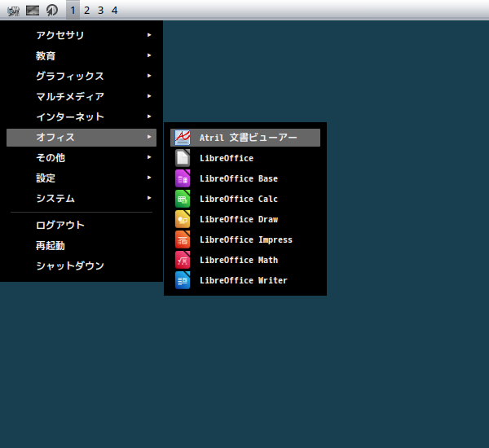The width and height of the screenshot is (489, 448).
Task: Open the インターネット menu category
Action: (x=81, y=117)
